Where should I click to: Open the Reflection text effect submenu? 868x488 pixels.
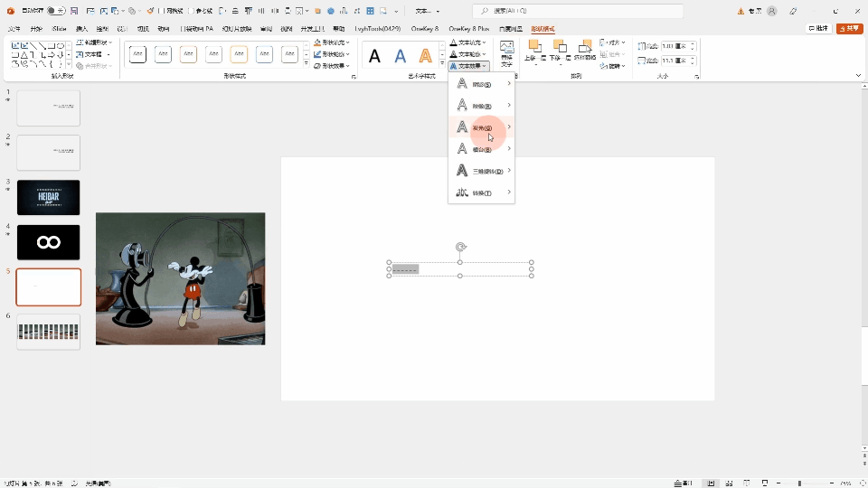pyautogui.click(x=482, y=106)
